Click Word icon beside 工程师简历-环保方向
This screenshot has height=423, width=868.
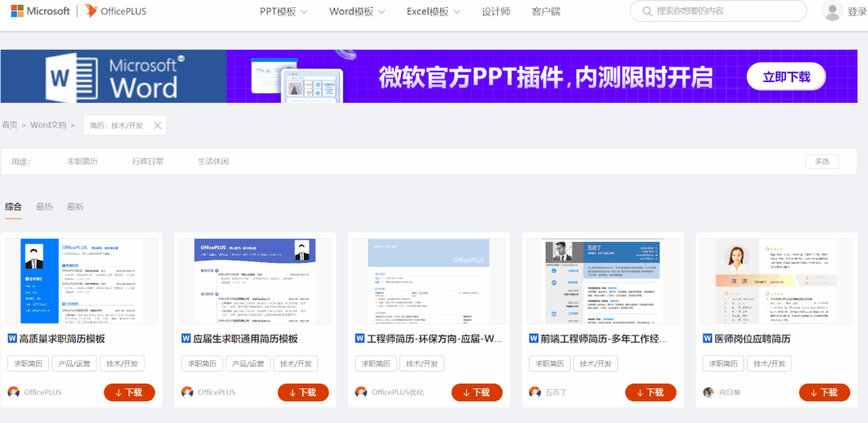[360, 339]
